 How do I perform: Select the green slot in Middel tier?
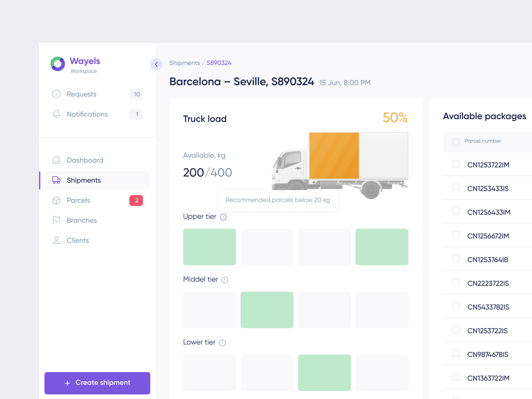click(x=267, y=310)
